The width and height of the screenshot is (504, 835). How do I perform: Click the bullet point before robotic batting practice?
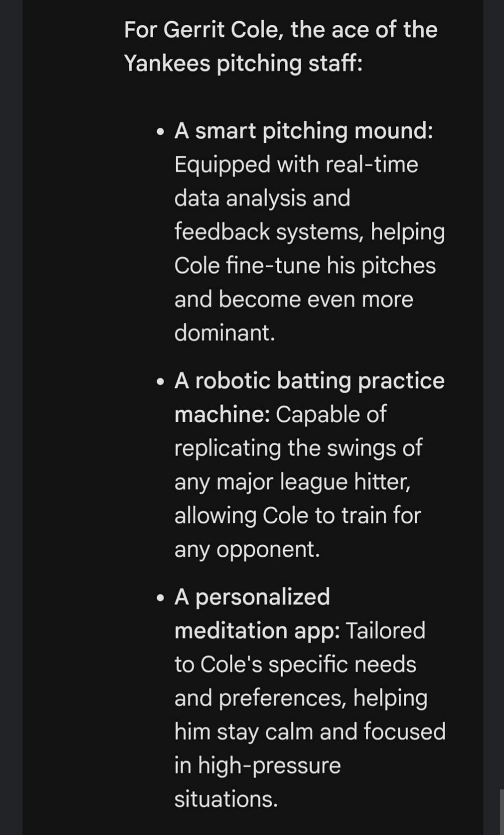pyautogui.click(x=161, y=381)
